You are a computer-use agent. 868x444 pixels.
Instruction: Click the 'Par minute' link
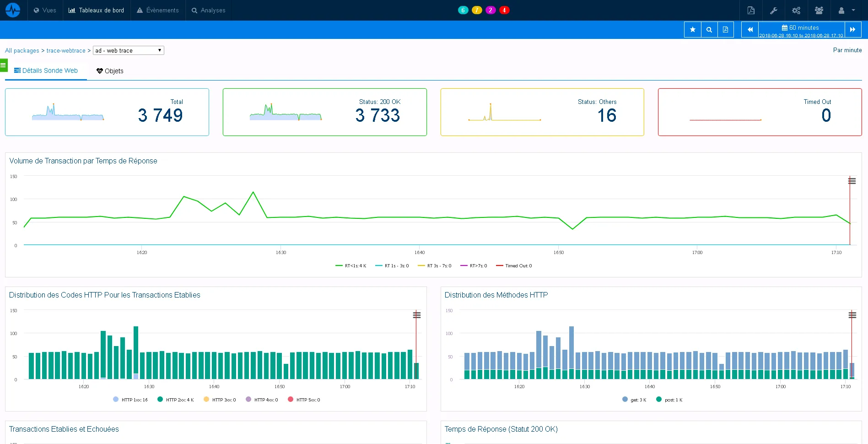click(847, 50)
